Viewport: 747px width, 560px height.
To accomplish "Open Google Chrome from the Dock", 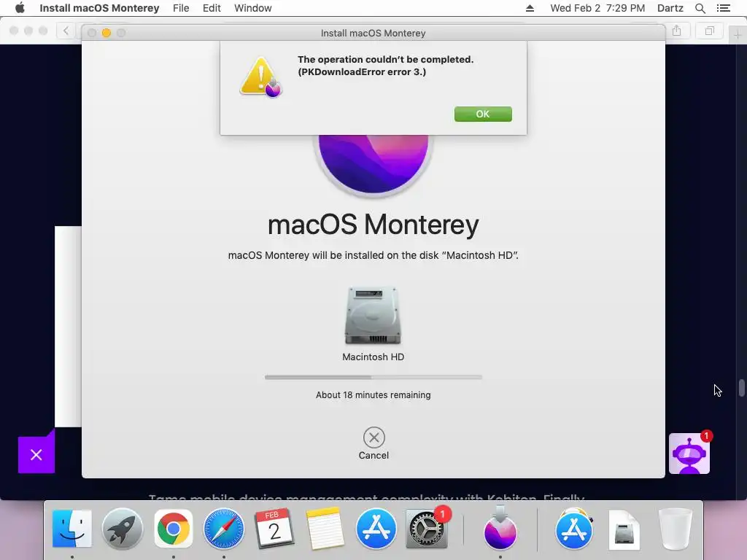I will click(x=174, y=529).
